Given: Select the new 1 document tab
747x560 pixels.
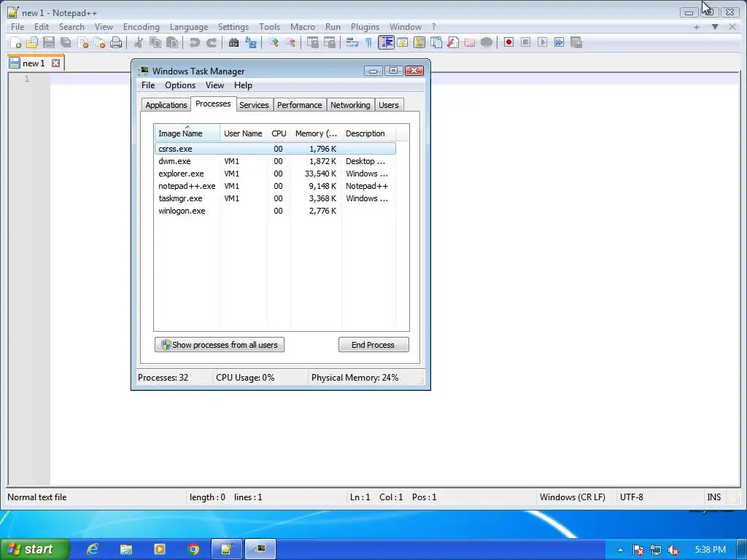Looking at the screenshot, I should (34, 63).
